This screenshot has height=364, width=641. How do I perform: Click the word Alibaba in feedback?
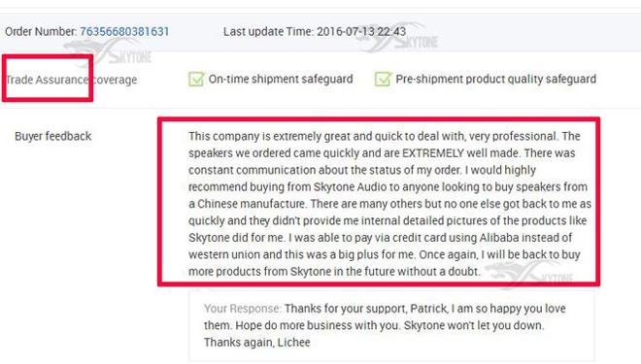tap(499, 238)
